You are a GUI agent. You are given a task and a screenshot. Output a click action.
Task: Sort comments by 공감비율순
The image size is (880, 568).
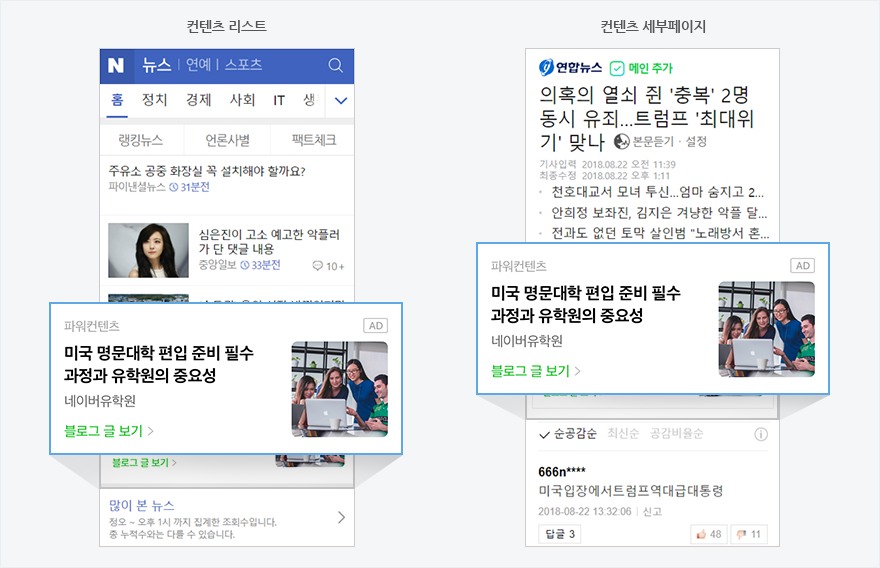pos(676,433)
